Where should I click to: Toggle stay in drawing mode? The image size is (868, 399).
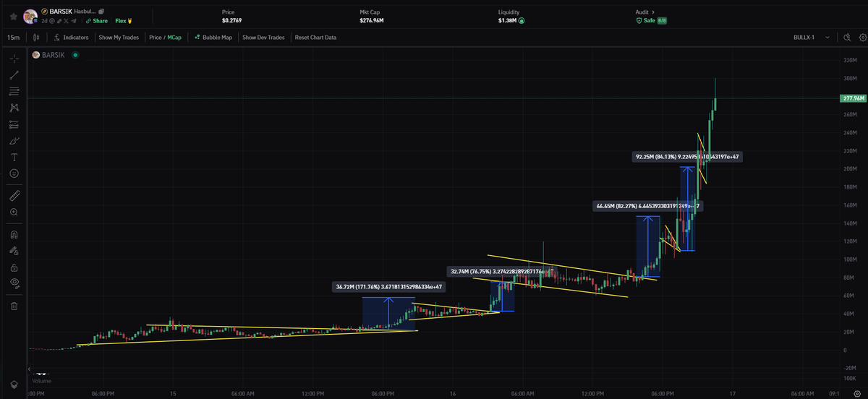click(x=14, y=251)
